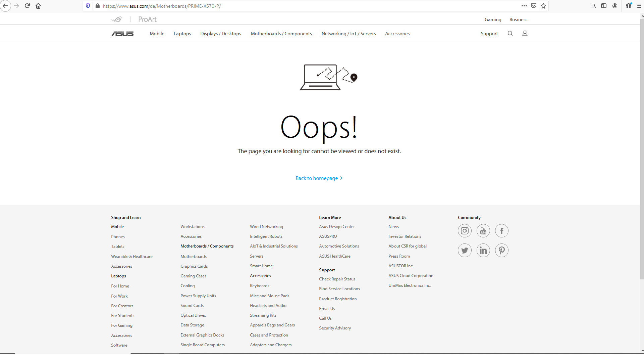The width and height of the screenshot is (644, 358).
Task: Open footer Single Board Computers link
Action: (203, 345)
